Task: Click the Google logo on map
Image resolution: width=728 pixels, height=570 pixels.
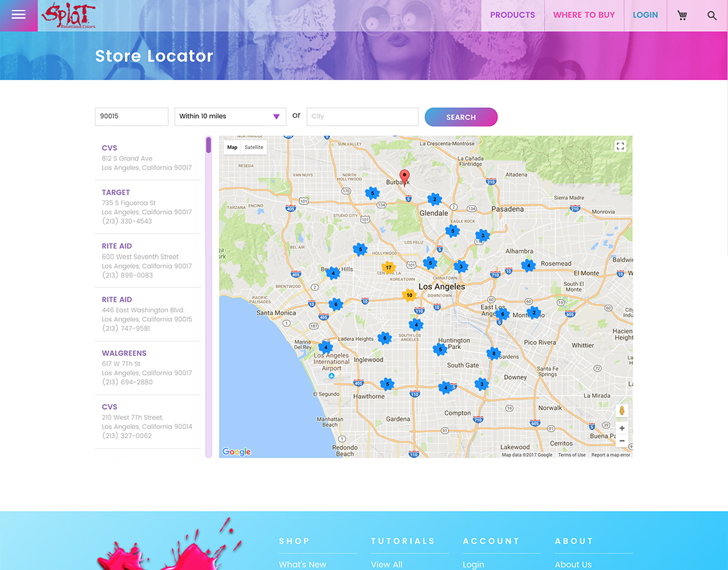Action: tap(236, 451)
